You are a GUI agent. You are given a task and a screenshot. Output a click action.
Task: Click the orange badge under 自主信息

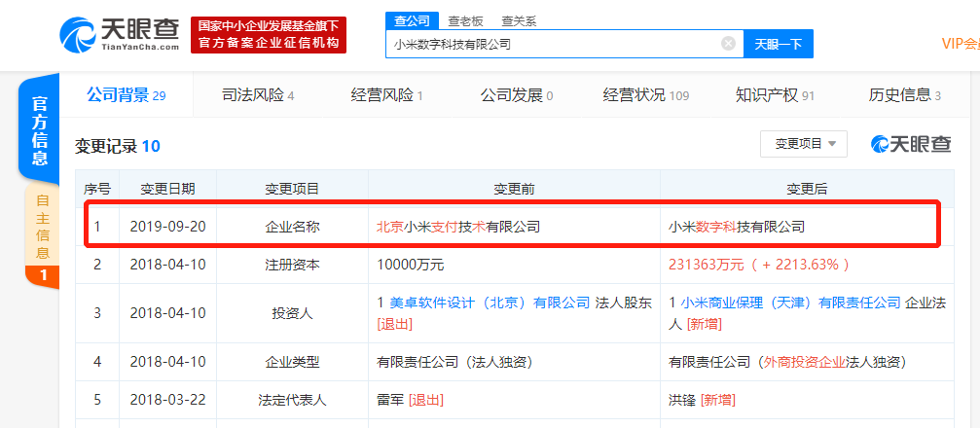pyautogui.click(x=43, y=276)
